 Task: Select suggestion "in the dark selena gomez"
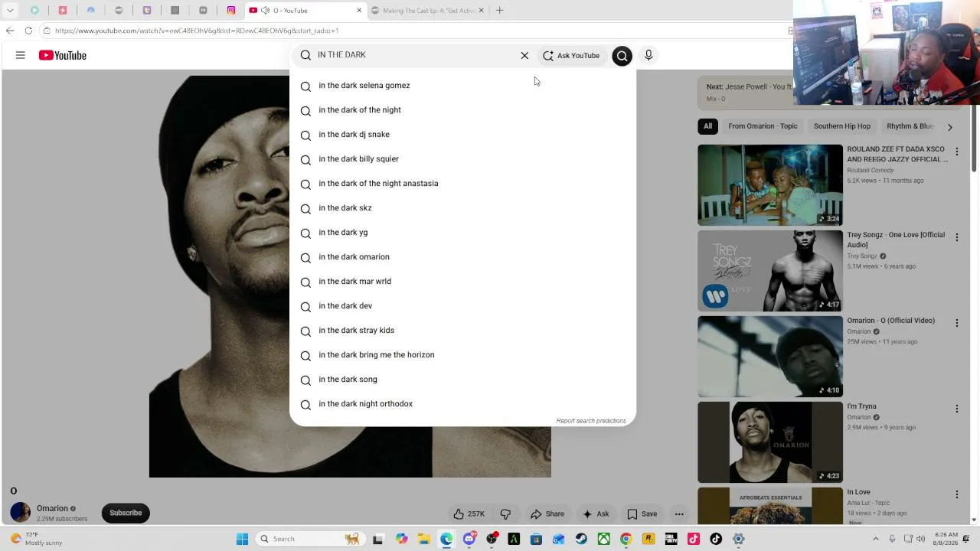click(x=462, y=86)
